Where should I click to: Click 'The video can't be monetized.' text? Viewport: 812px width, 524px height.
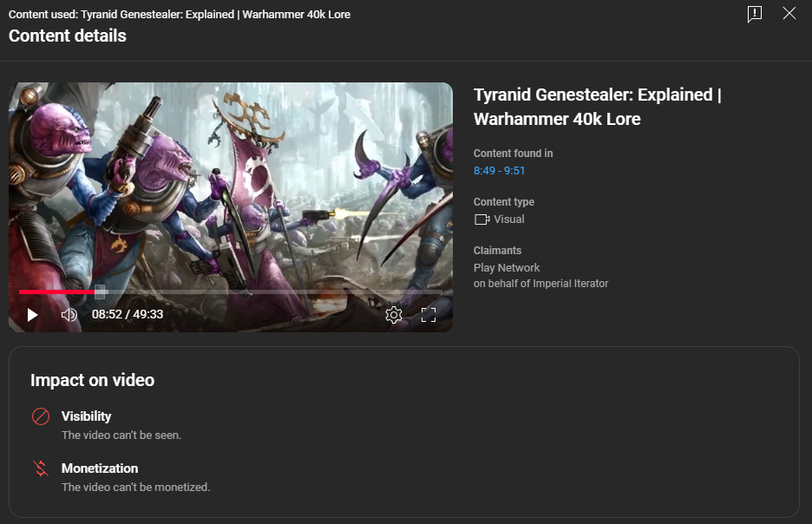[135, 488]
